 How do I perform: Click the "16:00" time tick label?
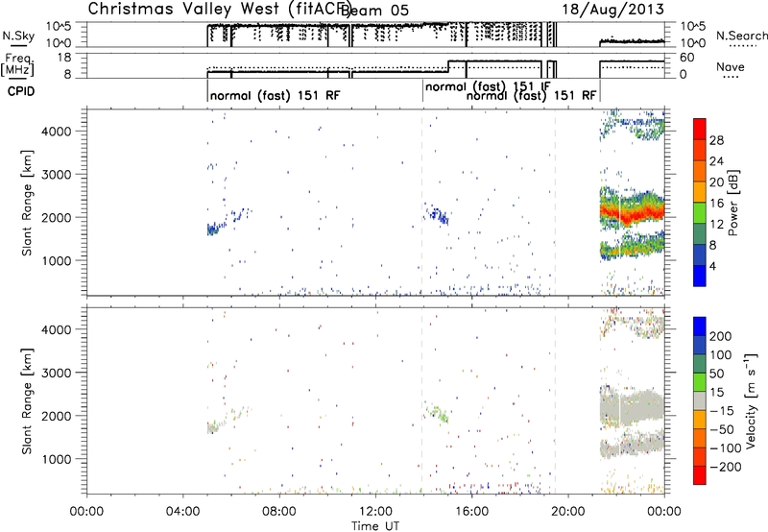pos(471,512)
